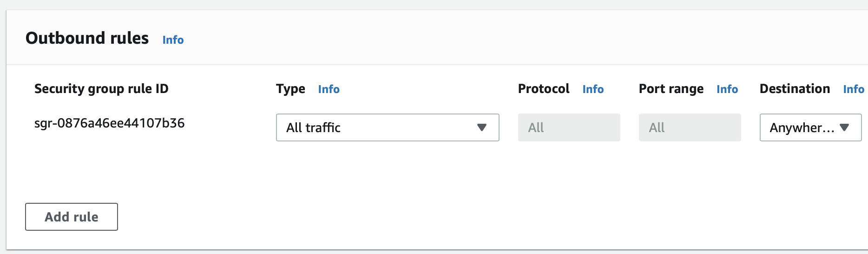Click the Destination column label
This screenshot has width=868, height=254.
(795, 89)
